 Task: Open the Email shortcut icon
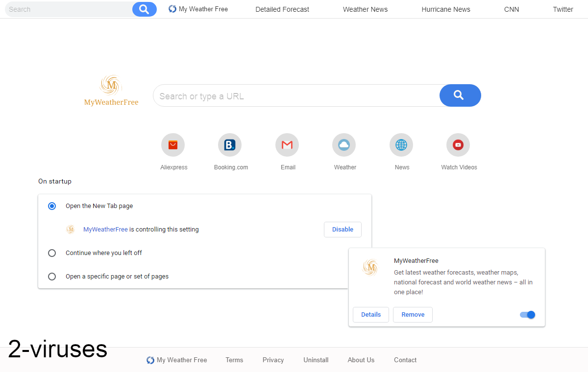[x=287, y=145]
